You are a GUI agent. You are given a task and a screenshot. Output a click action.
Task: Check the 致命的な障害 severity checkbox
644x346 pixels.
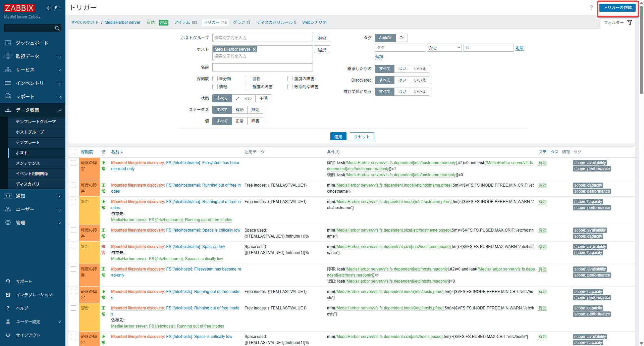point(290,87)
